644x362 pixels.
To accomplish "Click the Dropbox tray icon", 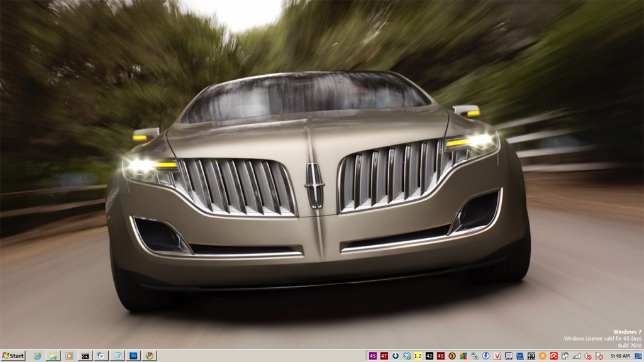I will pos(407,356).
